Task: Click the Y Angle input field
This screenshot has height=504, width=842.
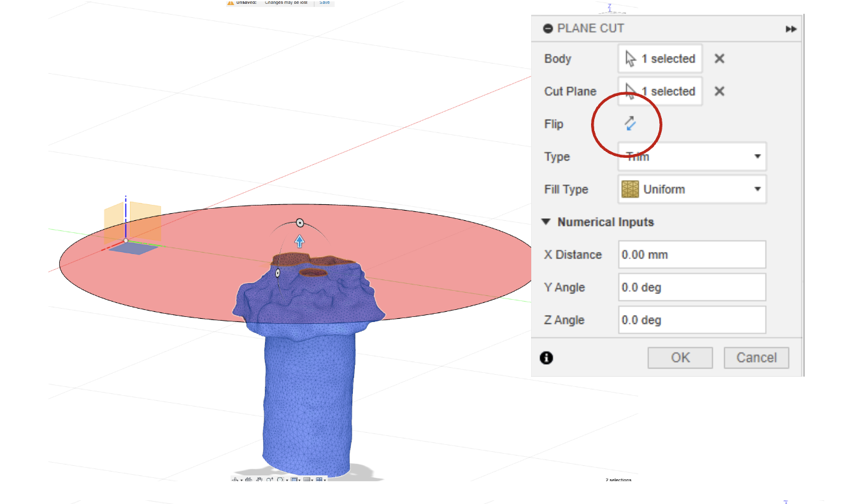Action: click(x=692, y=287)
